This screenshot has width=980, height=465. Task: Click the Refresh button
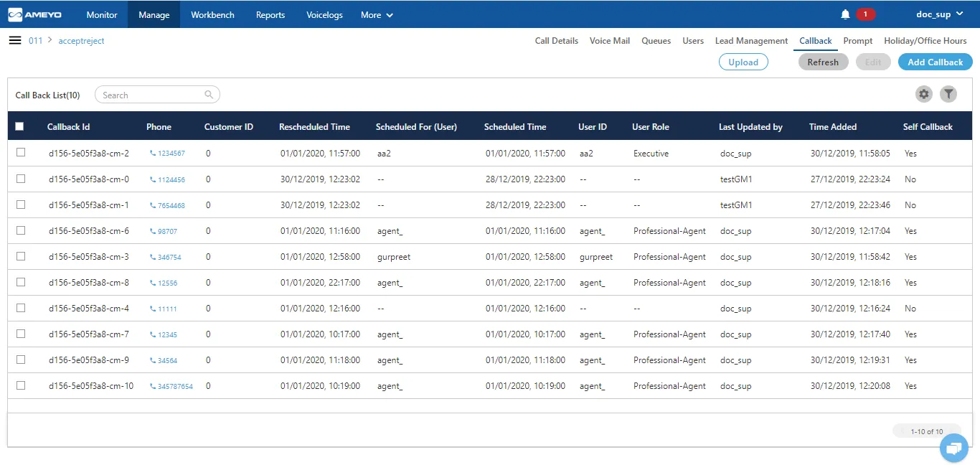pyautogui.click(x=823, y=62)
